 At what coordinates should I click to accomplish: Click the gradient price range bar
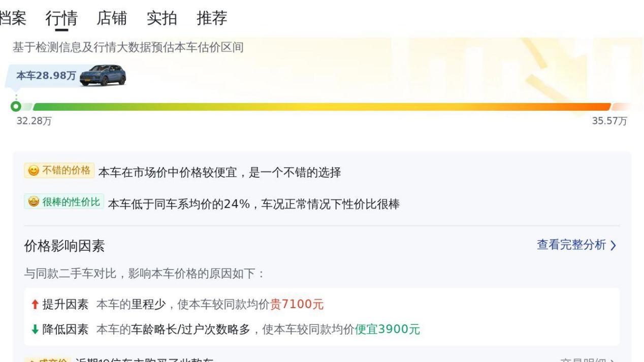coord(321,107)
